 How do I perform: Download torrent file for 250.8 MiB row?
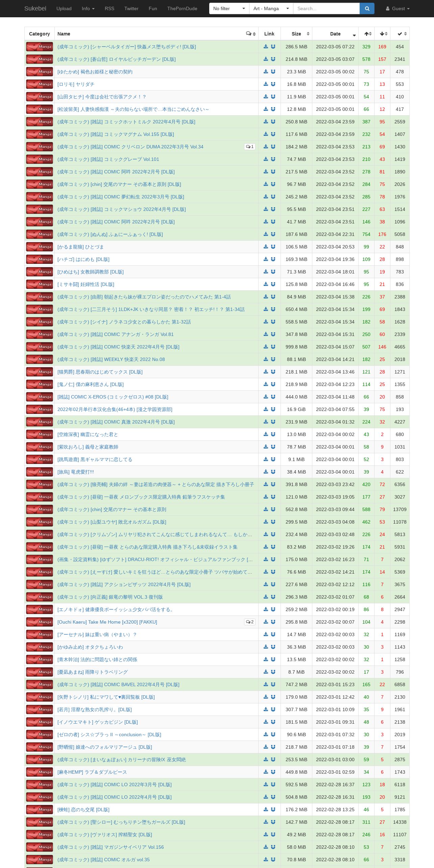(266, 122)
